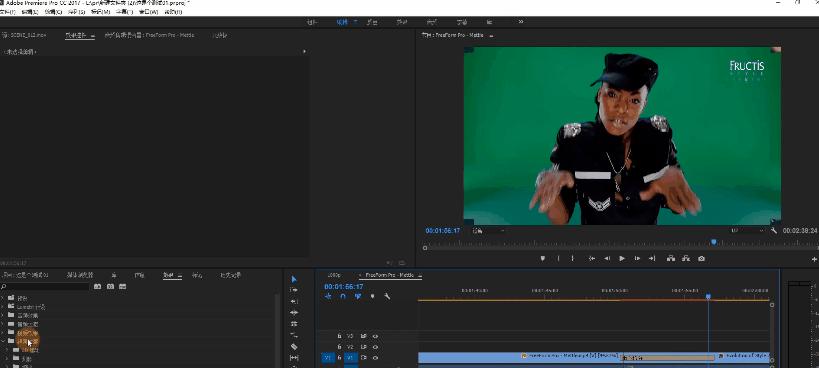This screenshot has height=368, width=819.
Task: Play the program monitor
Action: 622,258
